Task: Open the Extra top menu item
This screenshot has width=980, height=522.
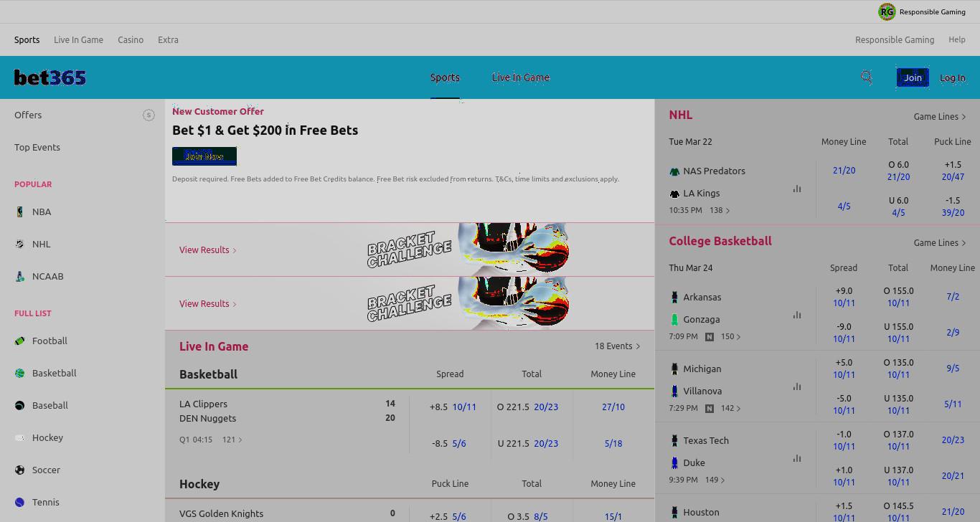Action: (168, 39)
